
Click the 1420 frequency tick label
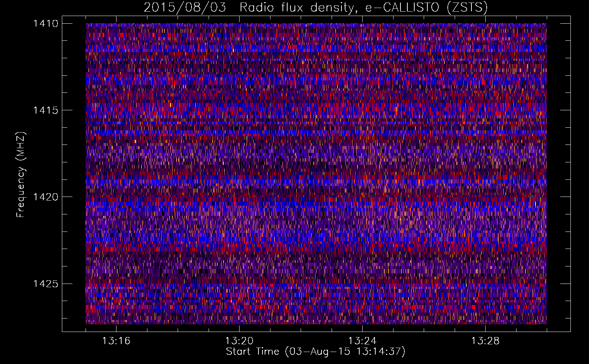(x=46, y=197)
